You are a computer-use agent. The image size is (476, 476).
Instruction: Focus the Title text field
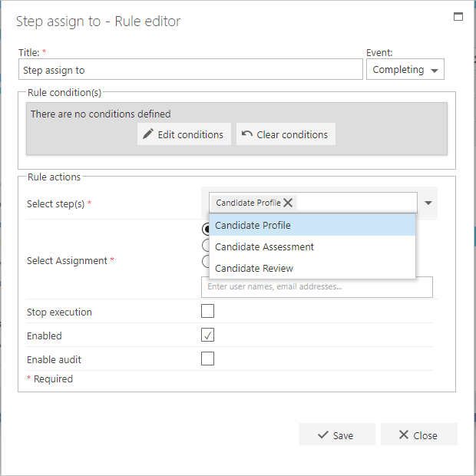click(190, 70)
